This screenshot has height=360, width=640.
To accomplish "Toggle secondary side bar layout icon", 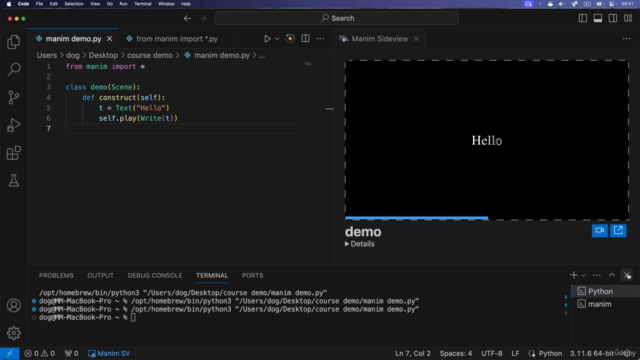I will tap(613, 18).
